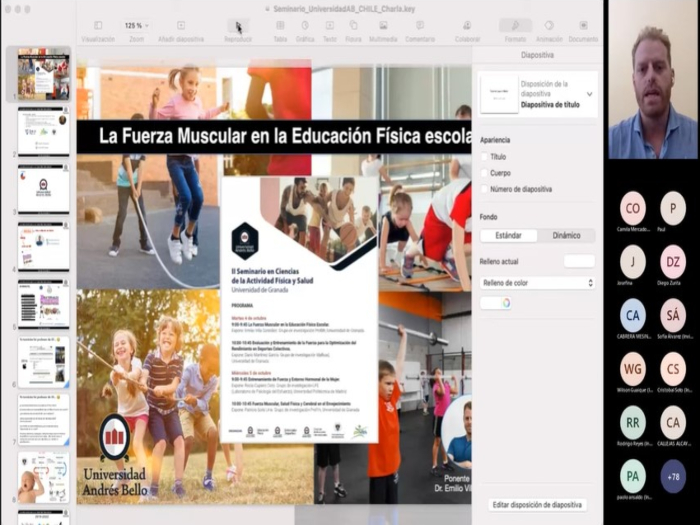Image resolution: width=700 pixels, height=525 pixels.
Task: Select slide 5 thumbnail in navigator
Action: 44,304
